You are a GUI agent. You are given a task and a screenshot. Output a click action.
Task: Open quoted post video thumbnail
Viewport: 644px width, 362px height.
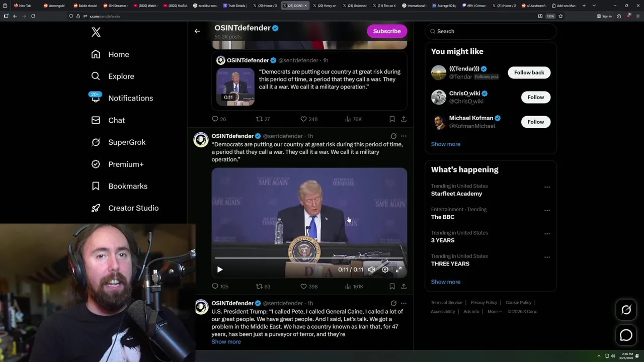point(235,86)
